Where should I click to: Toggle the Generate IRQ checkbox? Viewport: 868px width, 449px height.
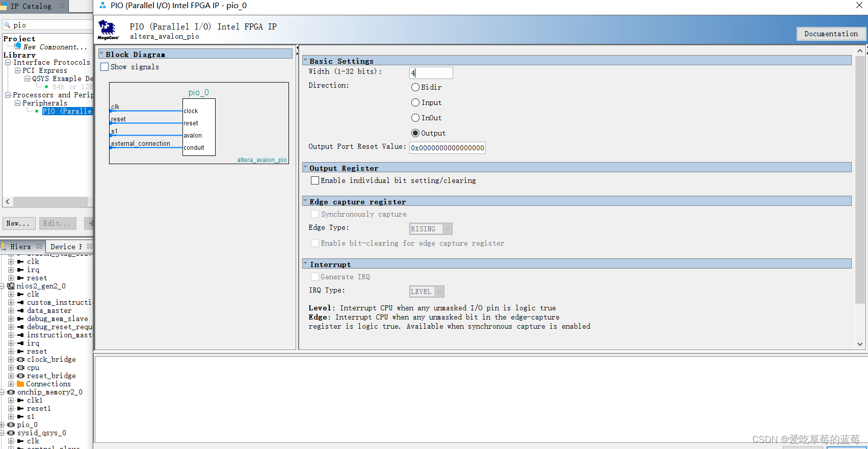coord(315,277)
